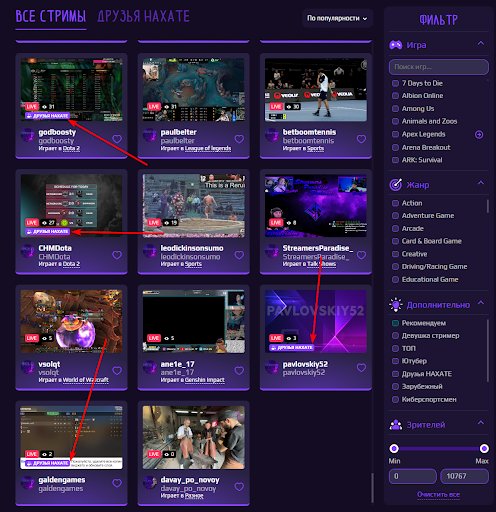Click heart on davay_po_novoy card
The width and height of the screenshot is (496, 512).
click(x=239, y=487)
